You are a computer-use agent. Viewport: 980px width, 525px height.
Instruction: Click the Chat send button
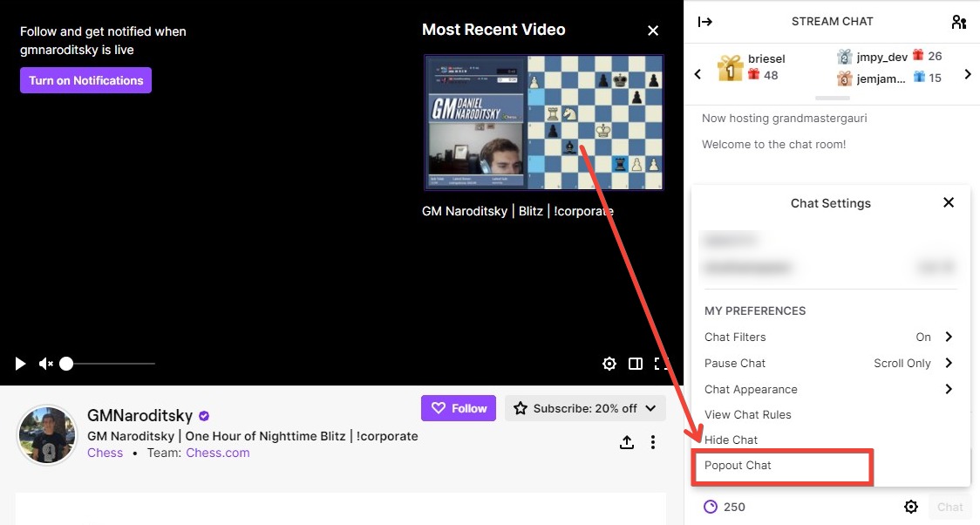(x=950, y=508)
